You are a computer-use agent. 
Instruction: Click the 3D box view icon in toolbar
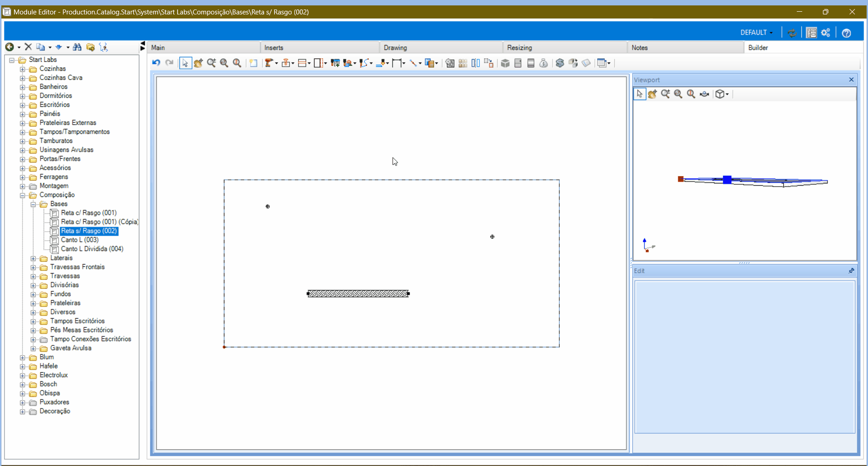click(505, 63)
